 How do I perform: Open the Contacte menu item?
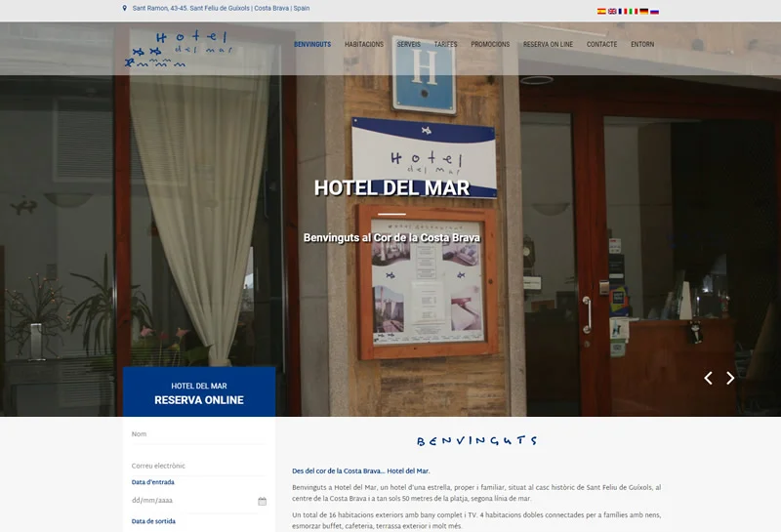pyautogui.click(x=601, y=44)
